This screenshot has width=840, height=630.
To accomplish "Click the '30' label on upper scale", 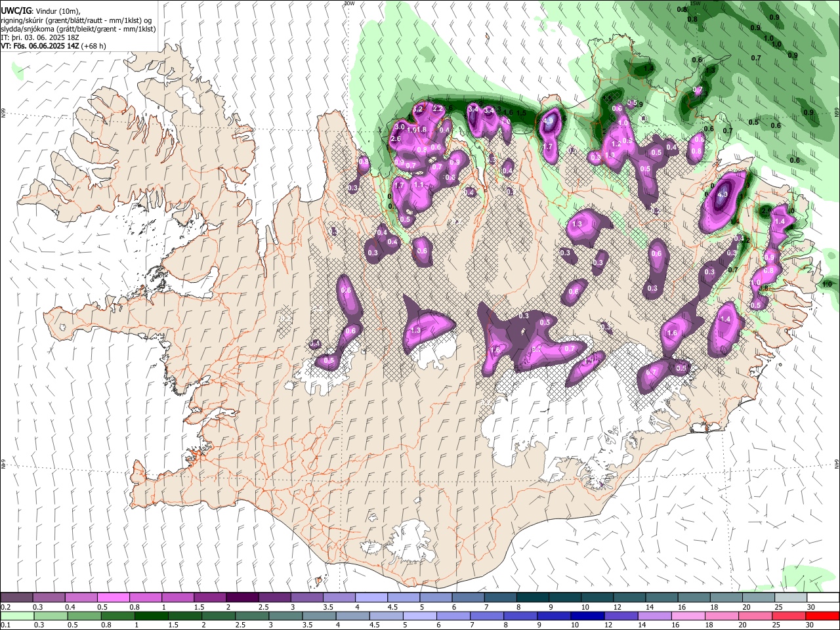I will tap(811, 607).
